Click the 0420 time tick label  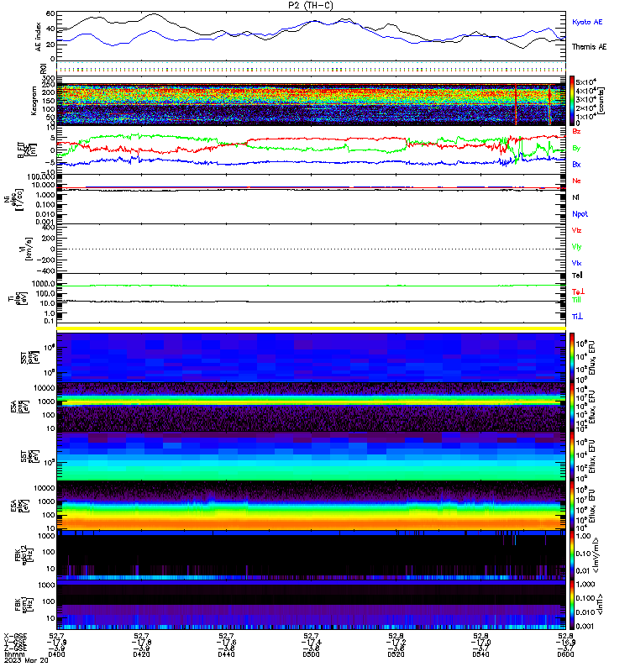coord(141,654)
